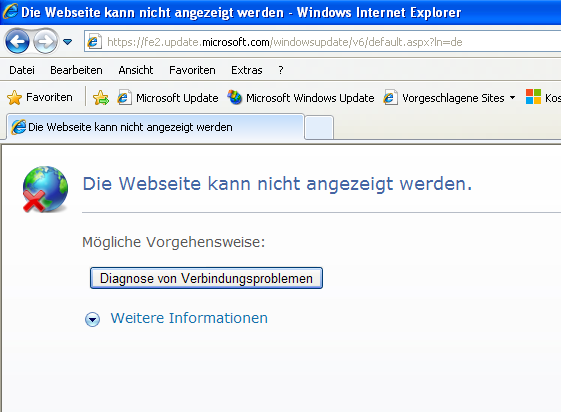Image resolution: width=561 pixels, height=412 pixels.
Task: Expand the Weitere Informationen arrow icon
Action: pyautogui.click(x=92, y=319)
